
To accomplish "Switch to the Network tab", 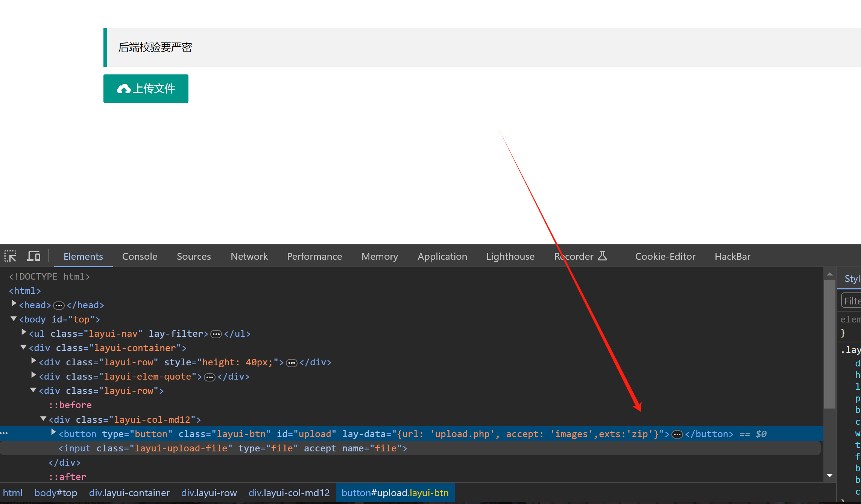I will [x=249, y=256].
